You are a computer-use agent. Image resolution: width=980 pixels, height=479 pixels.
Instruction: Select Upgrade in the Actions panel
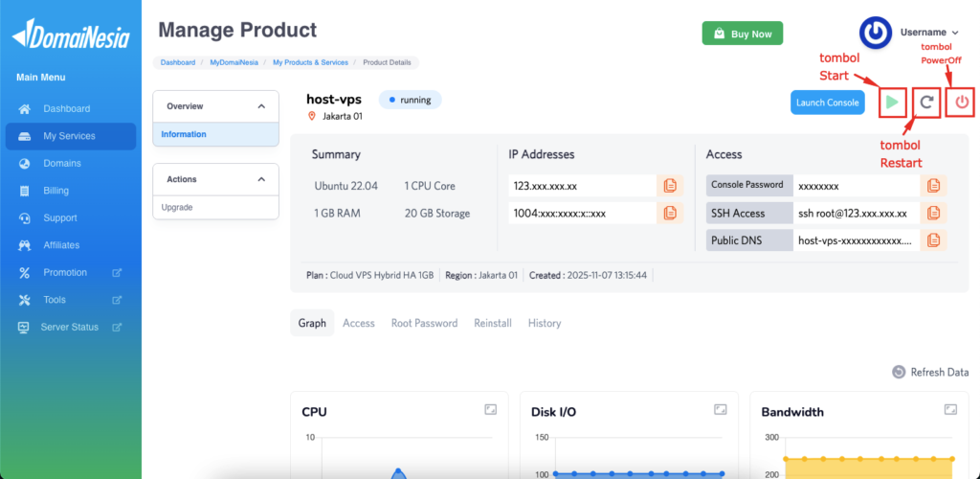click(215, 207)
